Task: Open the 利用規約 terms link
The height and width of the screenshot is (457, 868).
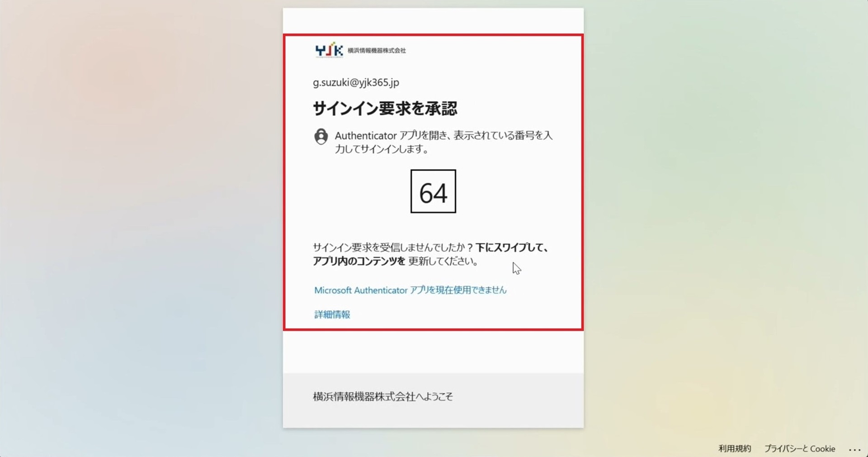Action: click(x=735, y=448)
